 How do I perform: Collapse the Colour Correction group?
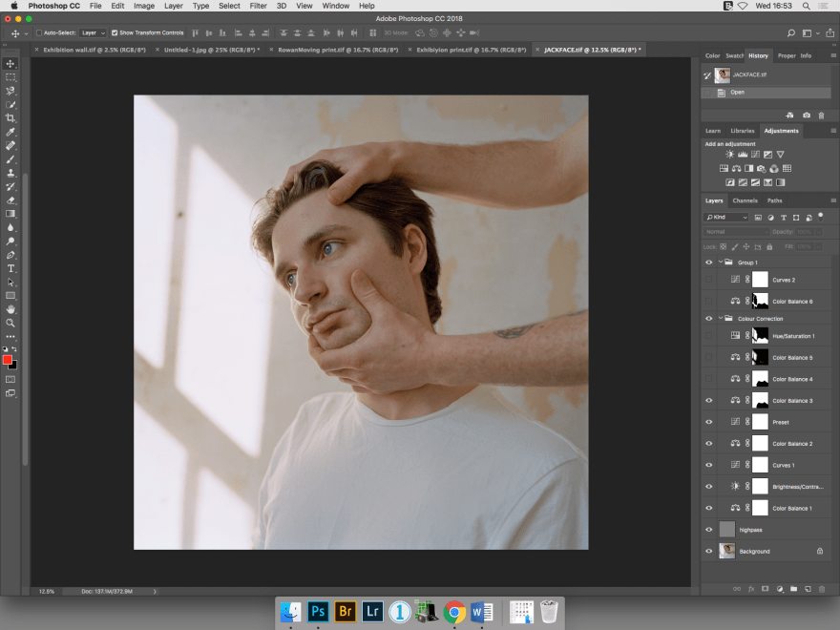[x=721, y=318]
